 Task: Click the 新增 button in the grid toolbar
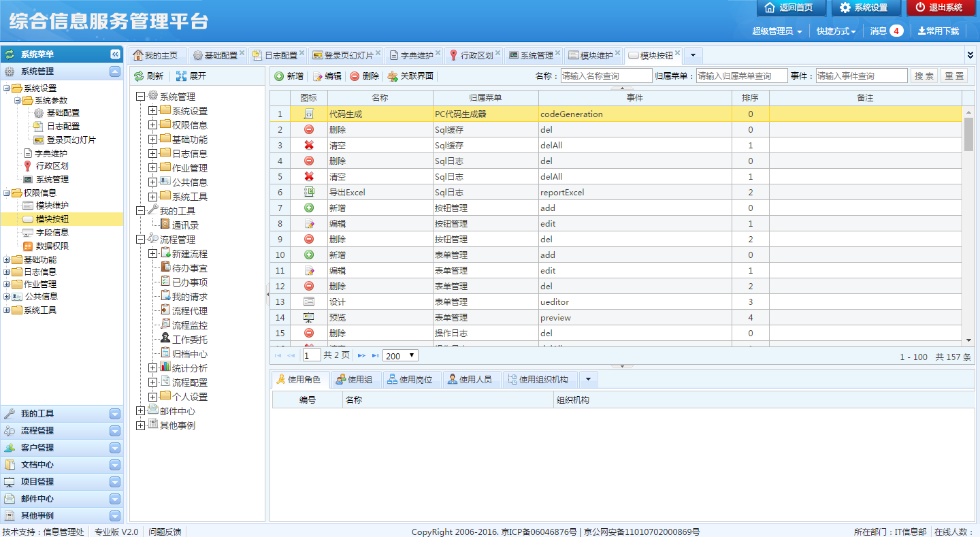tap(289, 76)
